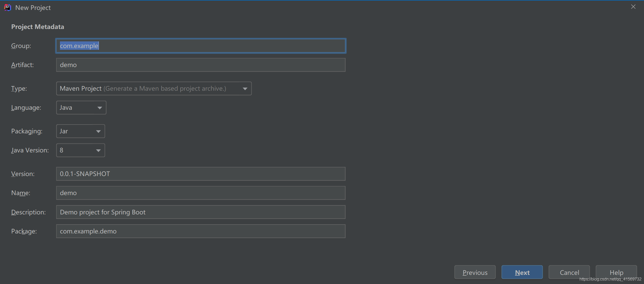Screen dimensions: 644x284
Task: Click the Project Metadata heading
Action: [x=38, y=27]
